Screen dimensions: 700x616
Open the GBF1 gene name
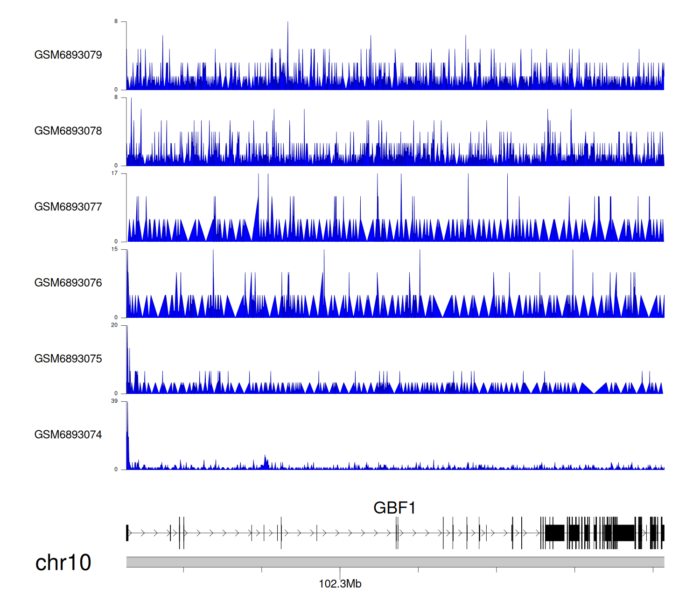394,508
